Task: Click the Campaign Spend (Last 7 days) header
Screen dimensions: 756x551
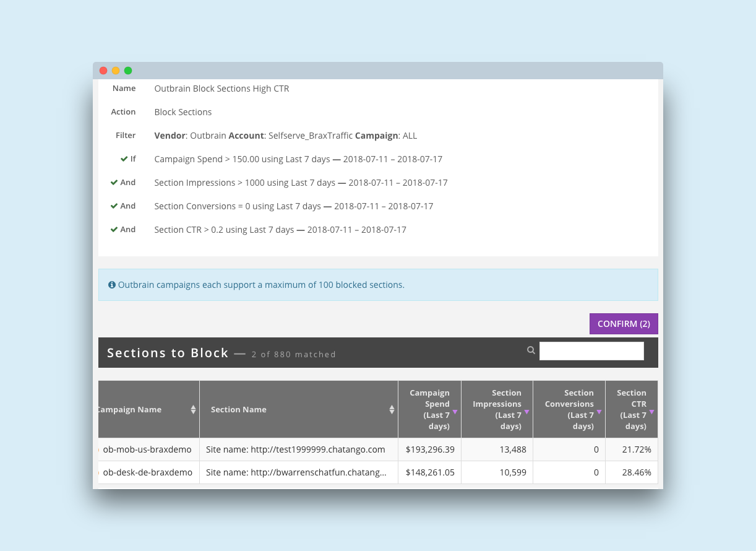Action: pos(430,409)
